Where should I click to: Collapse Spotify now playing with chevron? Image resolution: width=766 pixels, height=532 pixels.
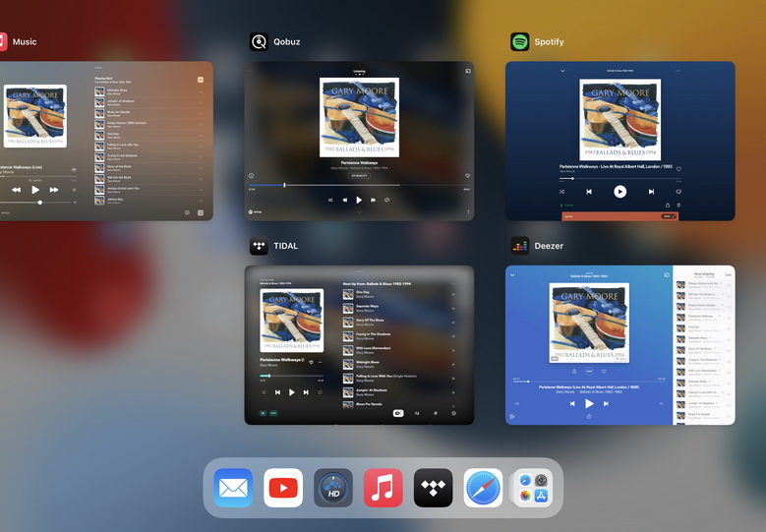[562, 71]
